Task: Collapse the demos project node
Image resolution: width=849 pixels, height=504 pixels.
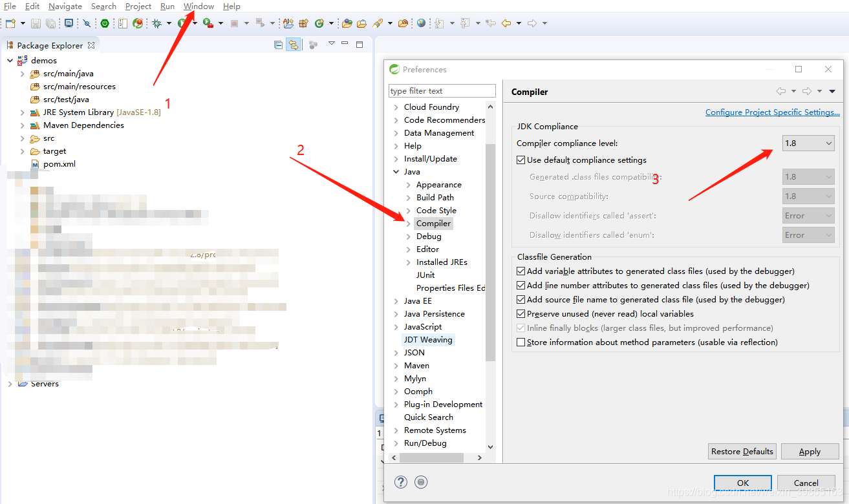Action: [x=10, y=60]
